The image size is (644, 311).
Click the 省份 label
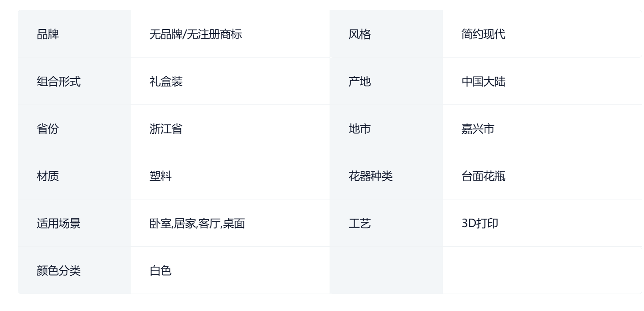point(48,129)
